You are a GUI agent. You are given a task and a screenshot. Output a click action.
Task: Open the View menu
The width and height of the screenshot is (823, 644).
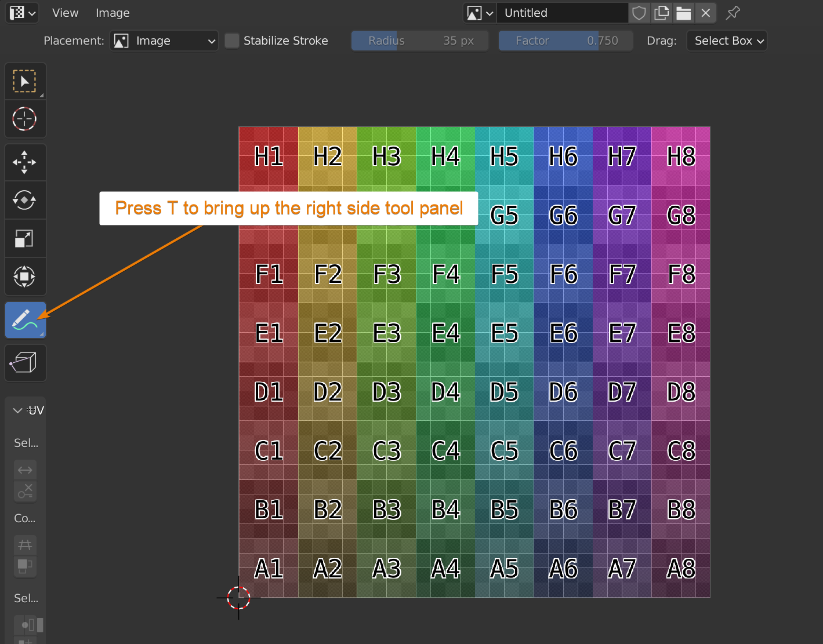click(65, 13)
